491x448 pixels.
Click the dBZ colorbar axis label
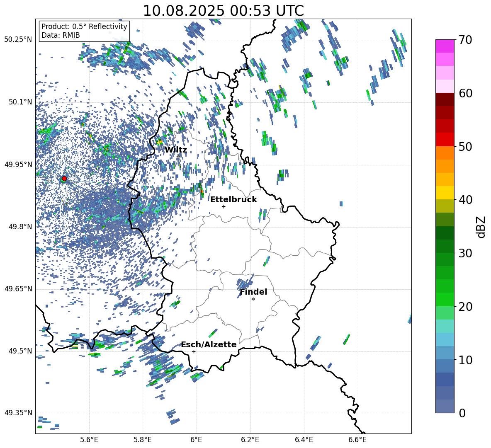click(481, 227)
